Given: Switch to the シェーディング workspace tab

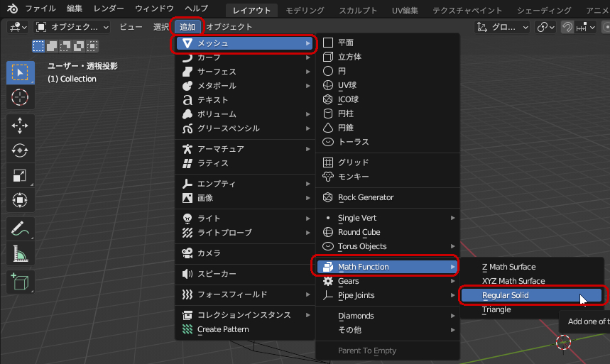Looking at the screenshot, I should 544,11.
